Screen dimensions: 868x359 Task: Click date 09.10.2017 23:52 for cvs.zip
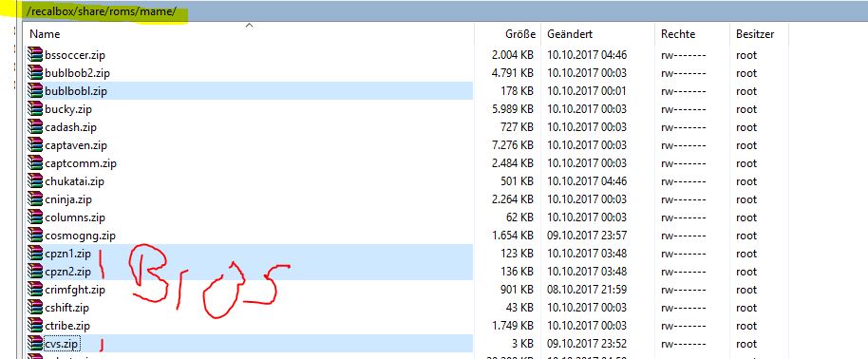tap(587, 344)
